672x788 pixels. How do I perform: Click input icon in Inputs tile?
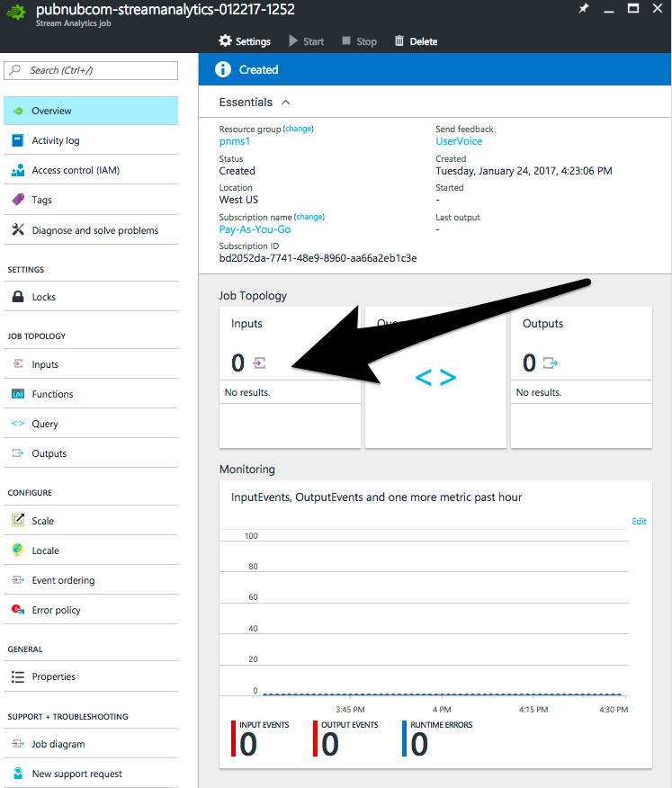(259, 363)
